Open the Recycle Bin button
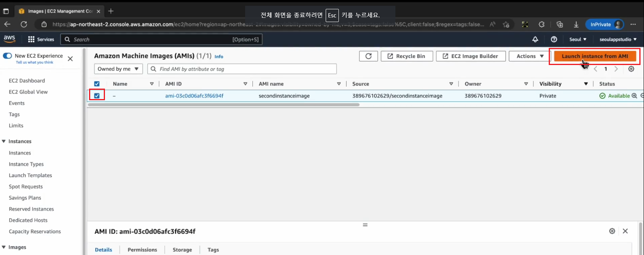 pyautogui.click(x=407, y=56)
